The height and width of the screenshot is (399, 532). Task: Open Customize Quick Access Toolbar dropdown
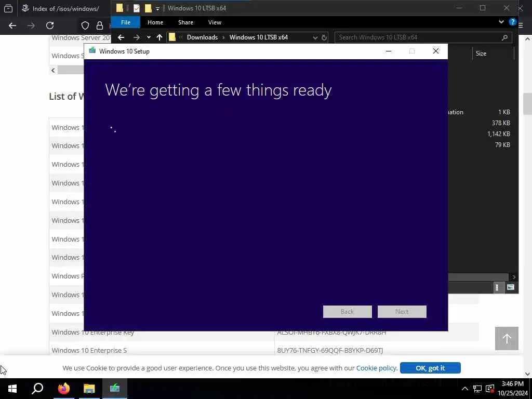(x=157, y=8)
